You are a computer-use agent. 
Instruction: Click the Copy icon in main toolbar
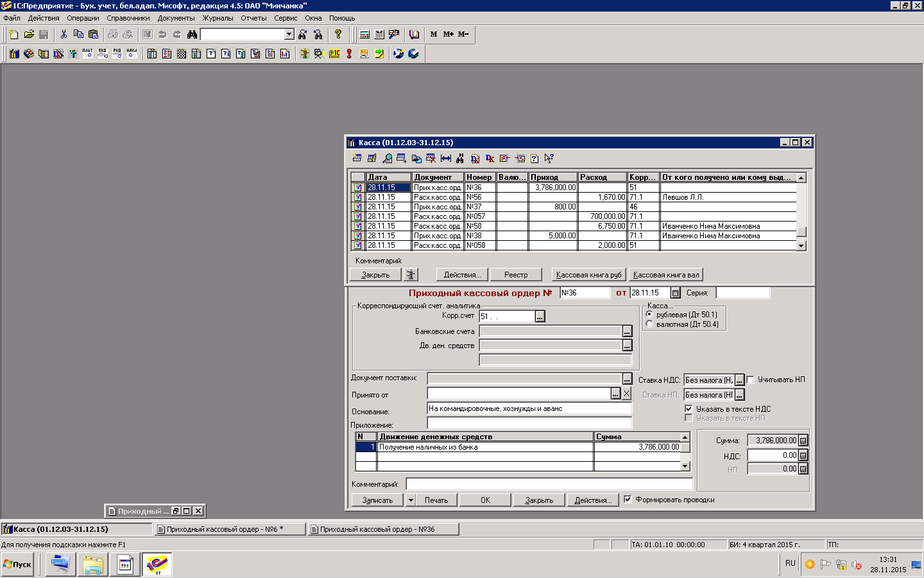(78, 34)
